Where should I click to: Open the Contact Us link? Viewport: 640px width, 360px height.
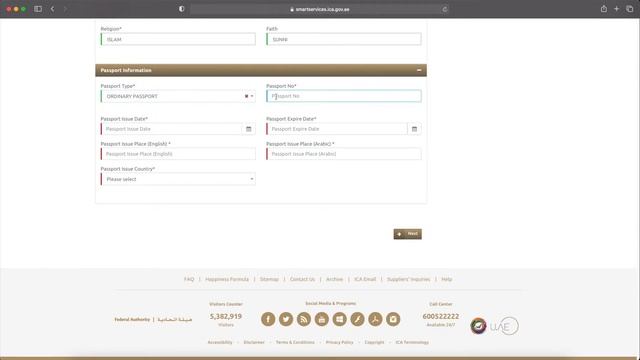[x=302, y=279]
